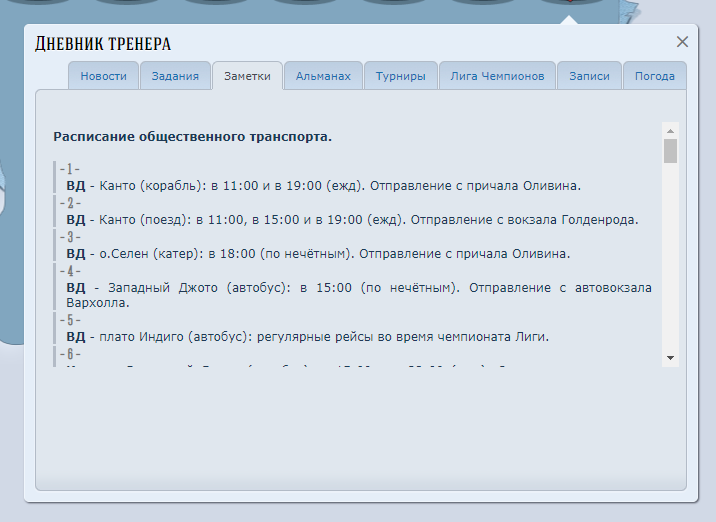This screenshot has height=522, width=716.
Task: Click the Канто (поезд) schedule line
Action: [352, 220]
